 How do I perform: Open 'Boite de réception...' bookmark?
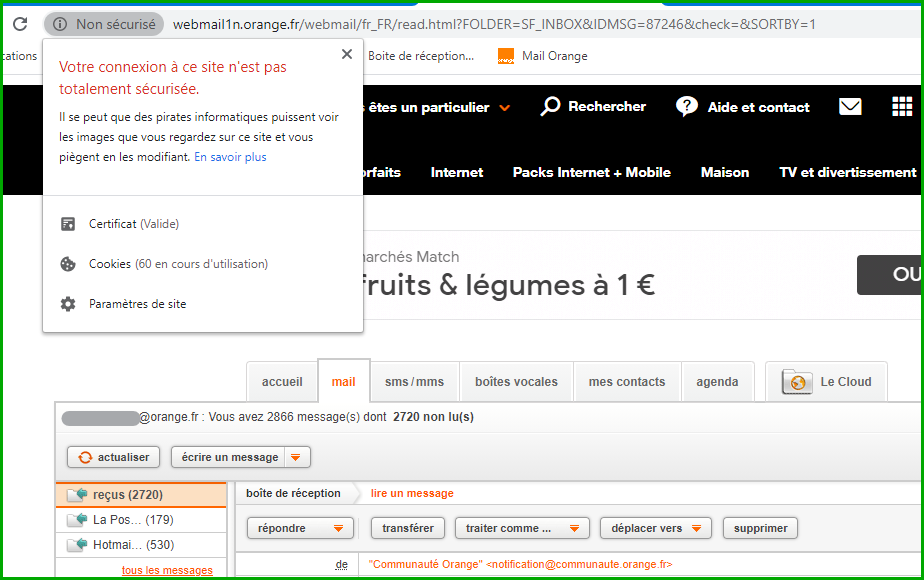pyautogui.click(x=421, y=56)
